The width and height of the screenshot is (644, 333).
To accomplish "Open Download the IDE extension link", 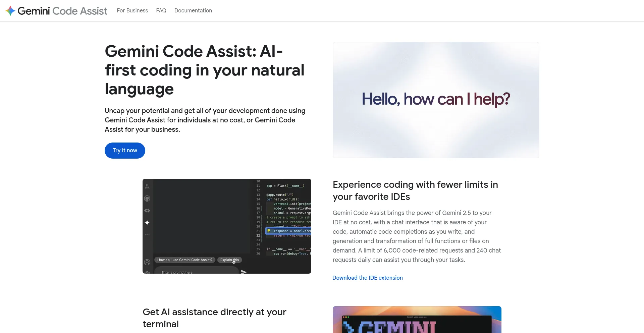I will click(368, 278).
